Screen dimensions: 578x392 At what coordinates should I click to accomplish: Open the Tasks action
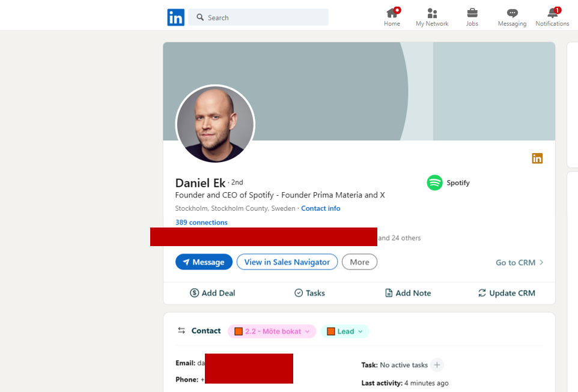coord(309,294)
